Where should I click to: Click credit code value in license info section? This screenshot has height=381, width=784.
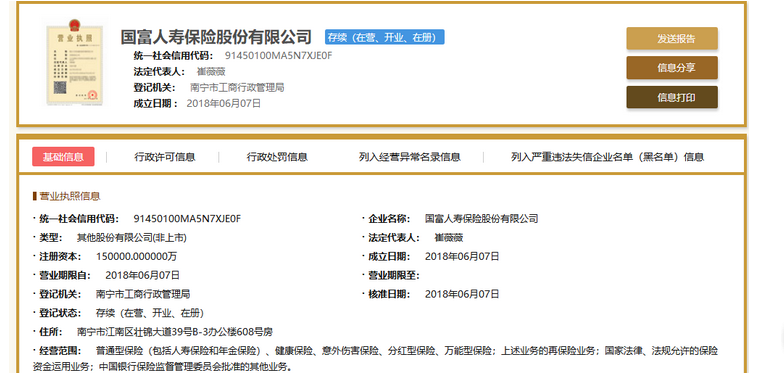[x=188, y=218]
